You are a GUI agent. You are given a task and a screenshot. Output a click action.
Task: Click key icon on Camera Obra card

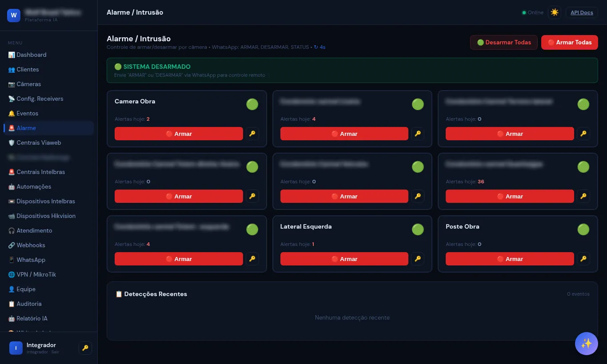click(x=252, y=134)
